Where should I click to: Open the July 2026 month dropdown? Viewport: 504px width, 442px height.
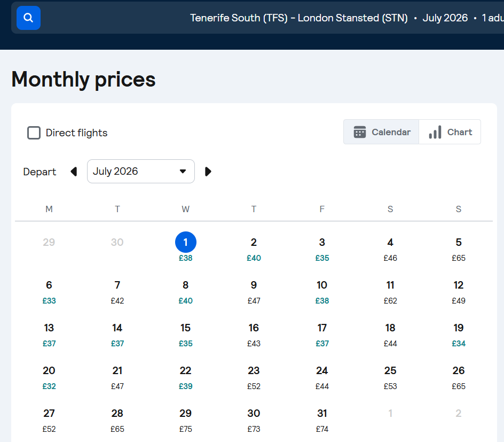pyautogui.click(x=140, y=172)
